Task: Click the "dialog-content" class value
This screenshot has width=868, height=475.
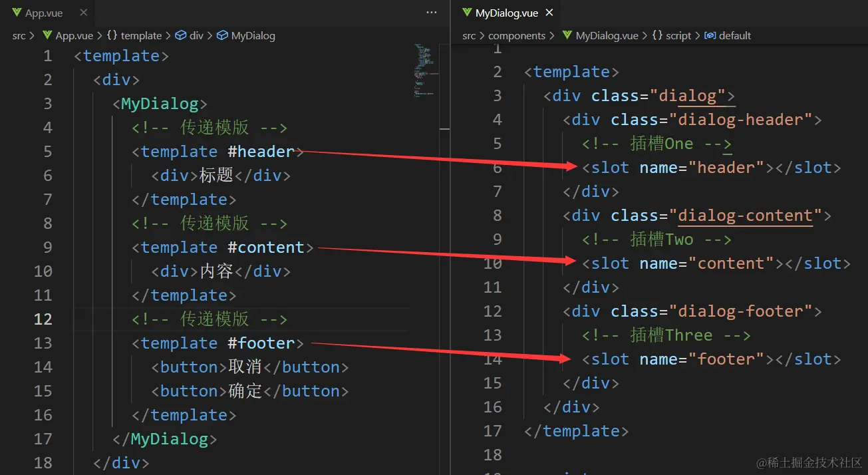Action: 746,216
